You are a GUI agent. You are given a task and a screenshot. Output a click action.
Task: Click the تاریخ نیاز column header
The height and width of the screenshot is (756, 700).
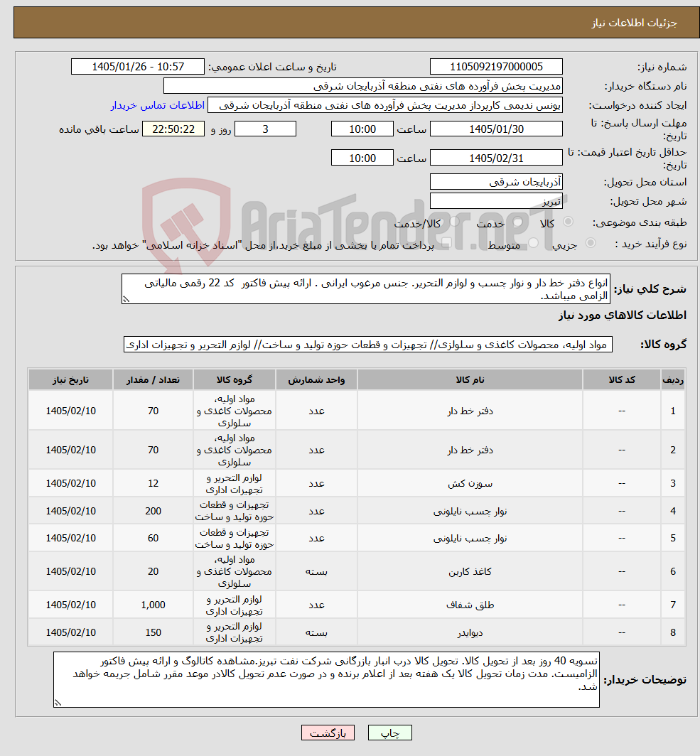tap(70, 380)
